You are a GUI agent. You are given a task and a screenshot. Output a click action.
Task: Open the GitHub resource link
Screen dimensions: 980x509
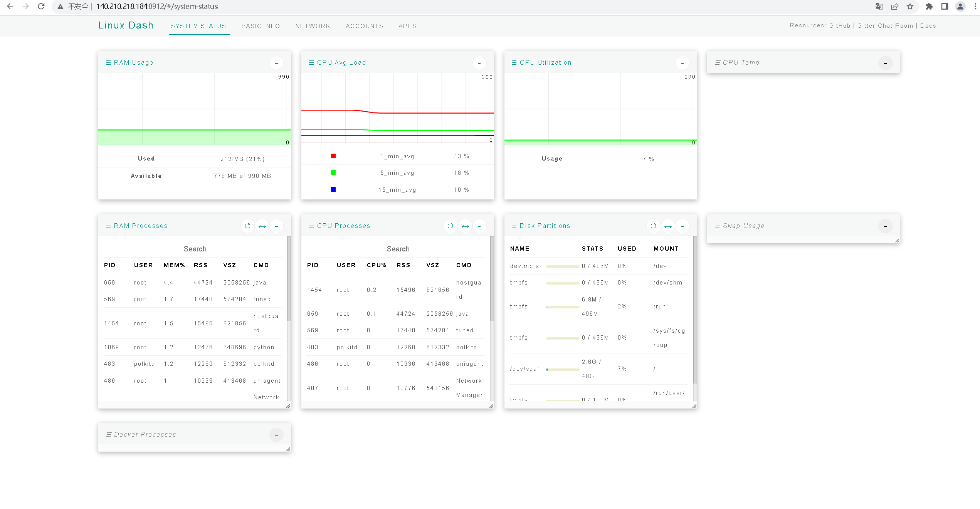(839, 26)
